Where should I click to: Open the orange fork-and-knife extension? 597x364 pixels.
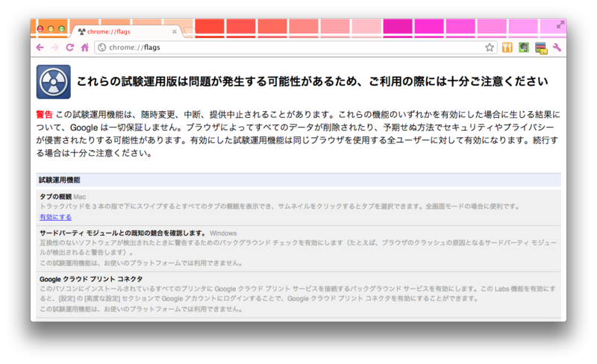tap(507, 48)
